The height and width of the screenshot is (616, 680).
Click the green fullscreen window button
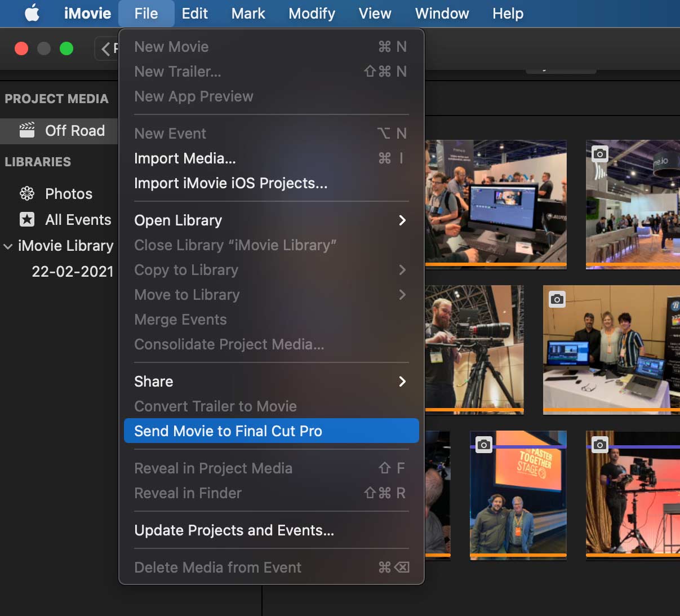point(66,48)
